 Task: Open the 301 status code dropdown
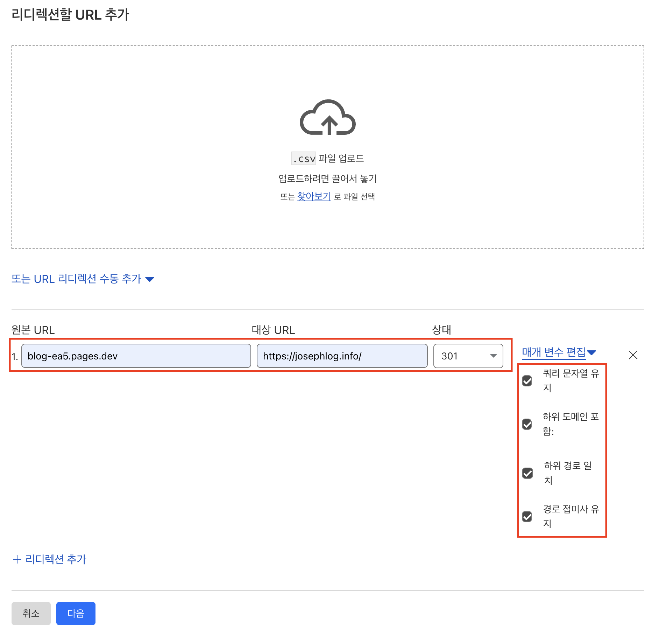pos(468,356)
